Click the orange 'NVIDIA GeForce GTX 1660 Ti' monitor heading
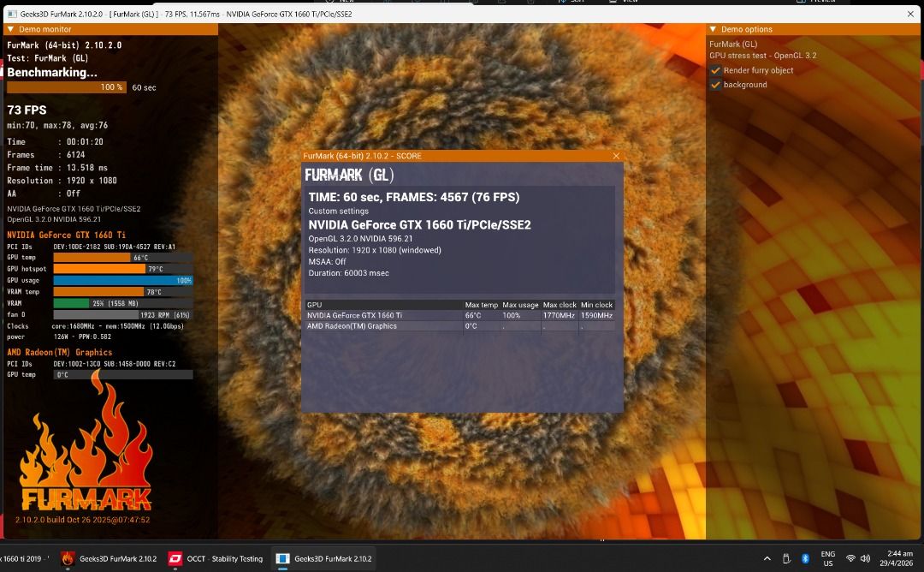The width and height of the screenshot is (924, 572). [x=66, y=235]
